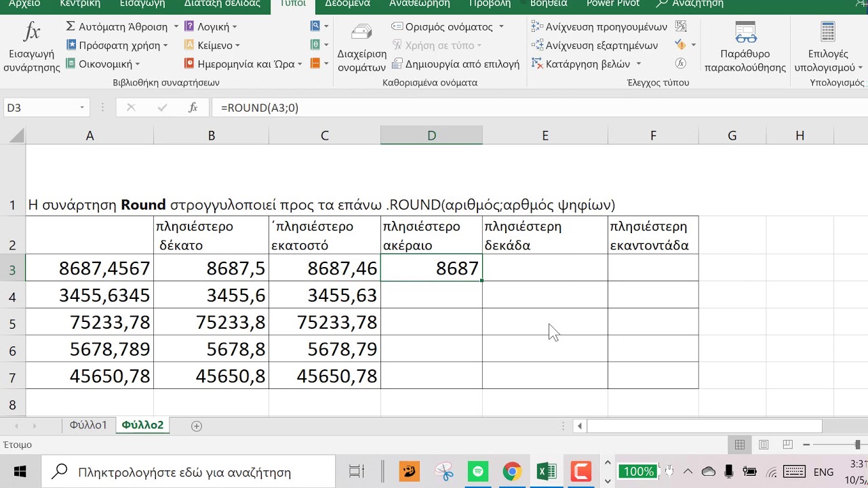Click the Enter checkmark formula bar icon
The image size is (868, 488).
pyautogui.click(x=162, y=108)
